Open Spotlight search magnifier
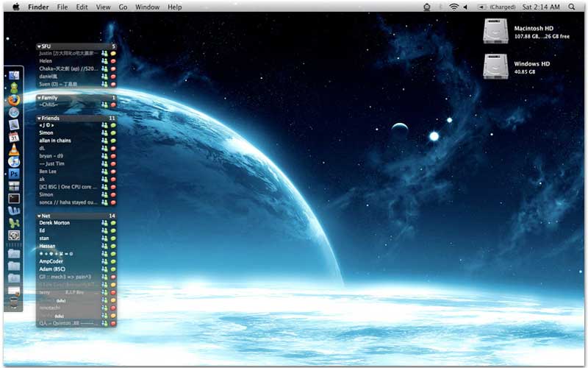Image resolution: width=588 pixels, height=368 pixels. (572, 7)
